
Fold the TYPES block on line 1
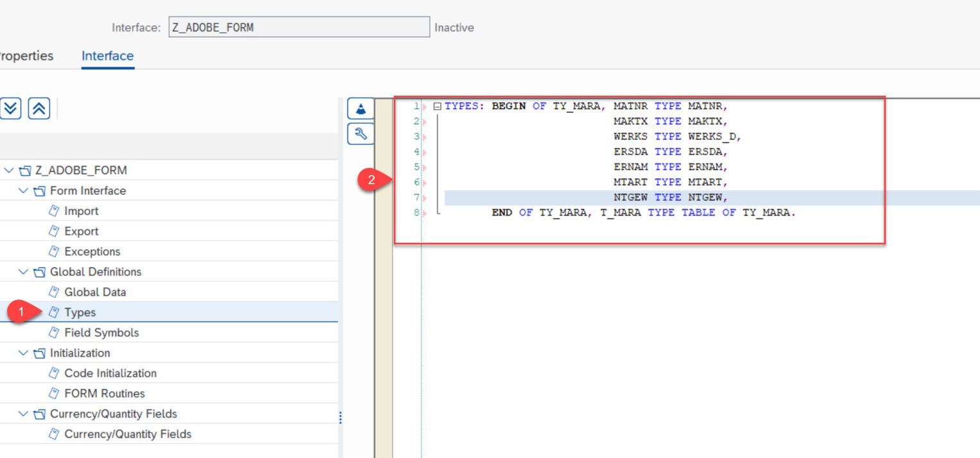tap(438, 105)
